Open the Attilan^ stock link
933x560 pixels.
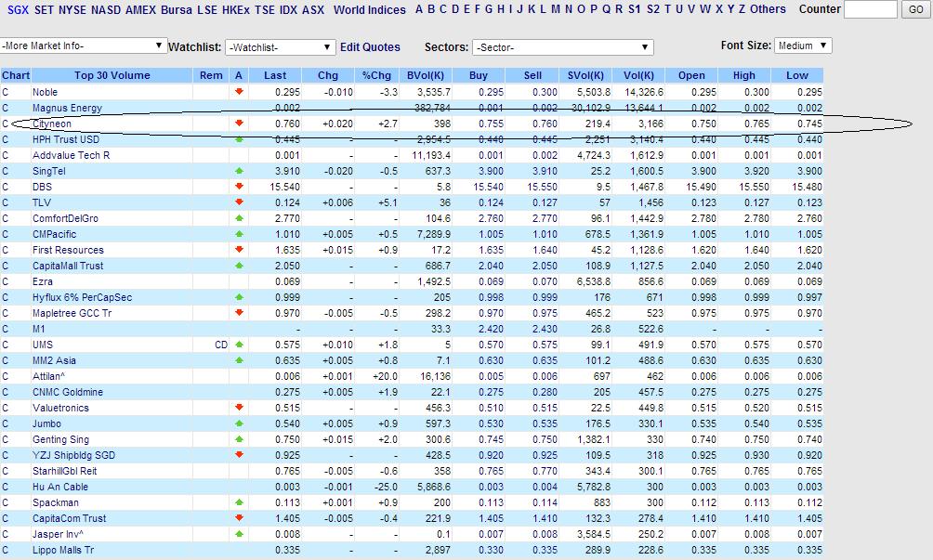[49, 376]
